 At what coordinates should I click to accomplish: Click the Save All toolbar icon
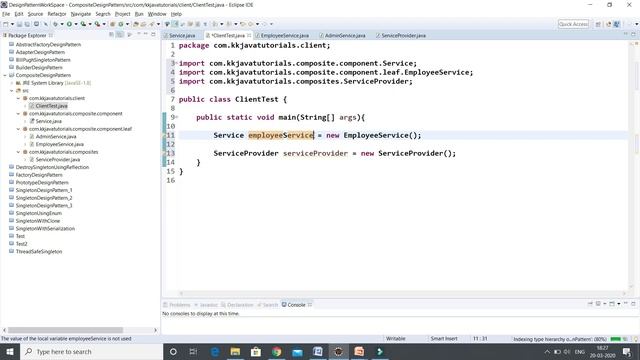coord(27,24)
